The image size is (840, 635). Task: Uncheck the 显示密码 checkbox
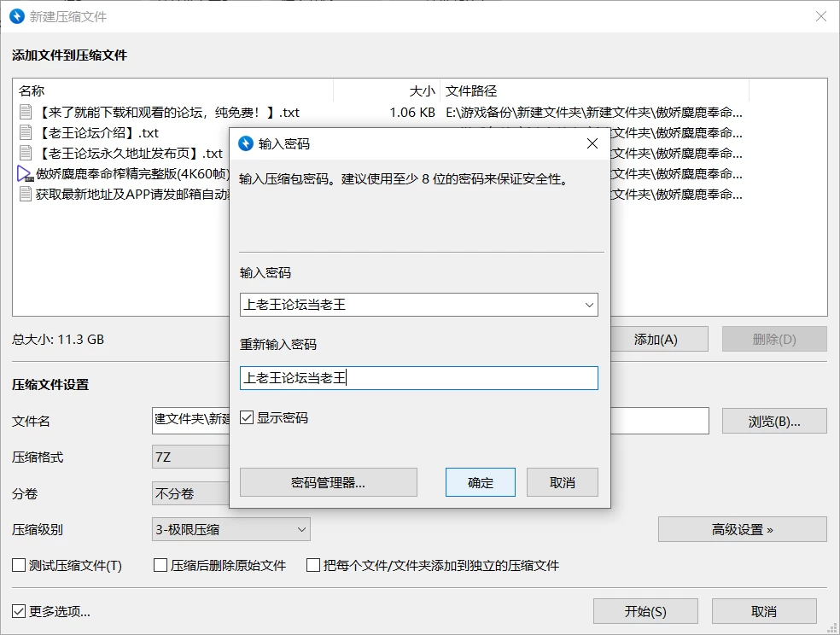coord(247,417)
